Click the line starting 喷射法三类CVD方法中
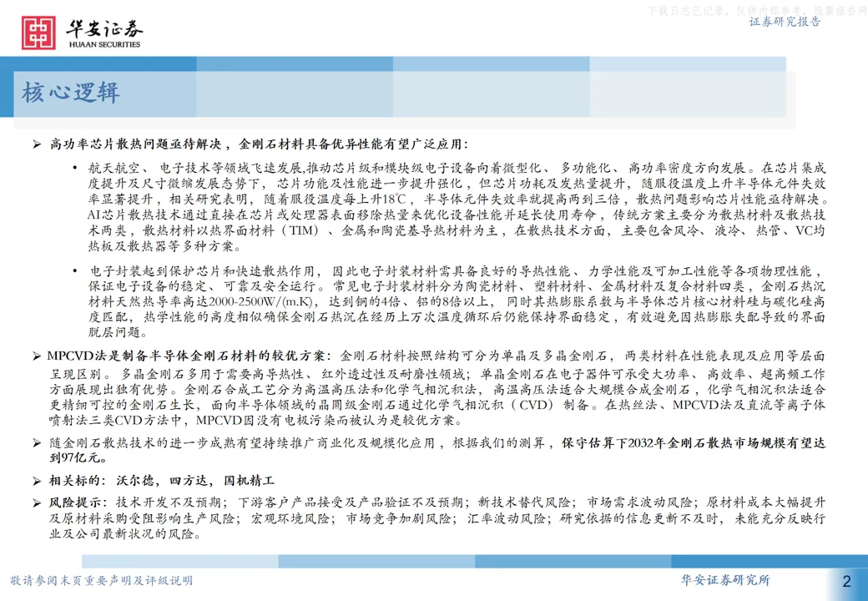 [x=255, y=421]
